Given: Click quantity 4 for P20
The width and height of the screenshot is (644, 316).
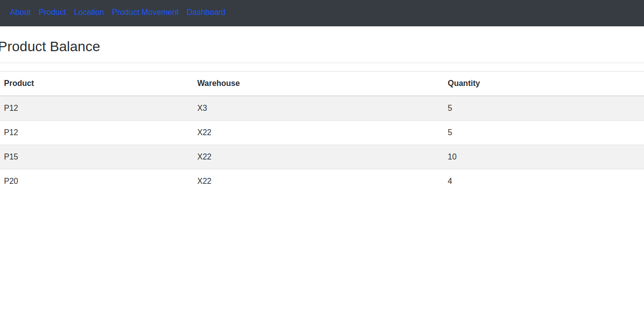Looking at the screenshot, I should pos(450,181).
